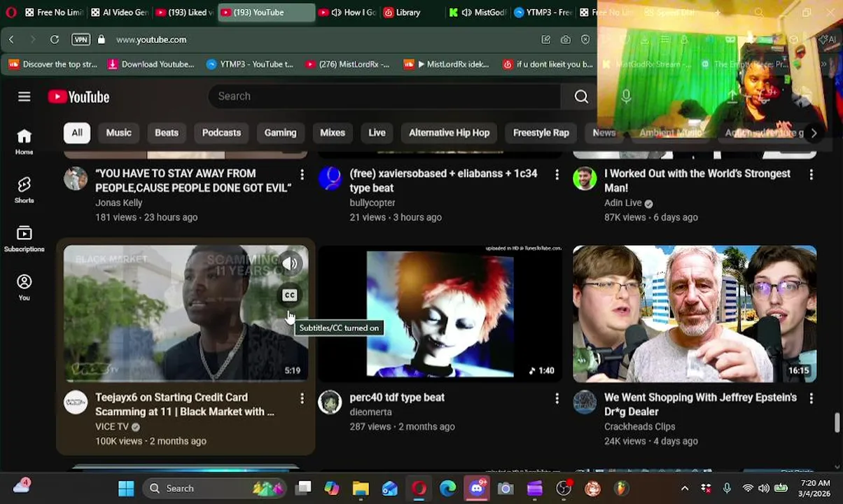843x504 pixels.
Task: Click the edit-page icon in the address bar
Action: pyautogui.click(x=545, y=40)
